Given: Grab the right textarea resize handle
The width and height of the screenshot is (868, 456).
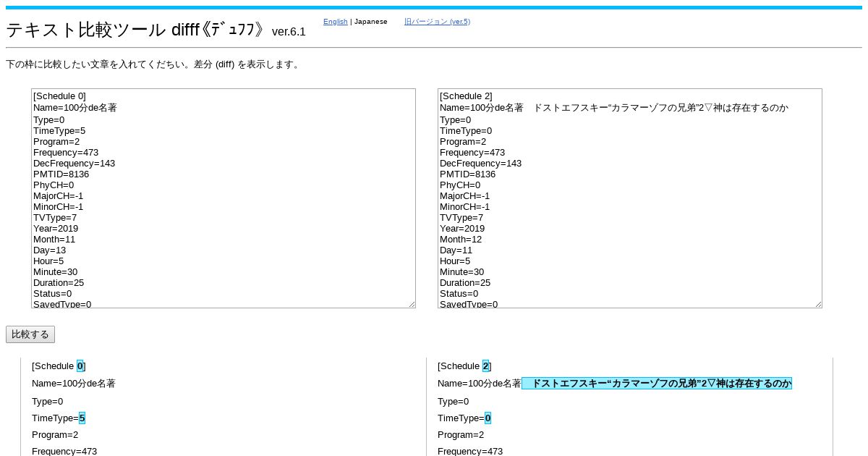Looking at the screenshot, I should point(818,304).
